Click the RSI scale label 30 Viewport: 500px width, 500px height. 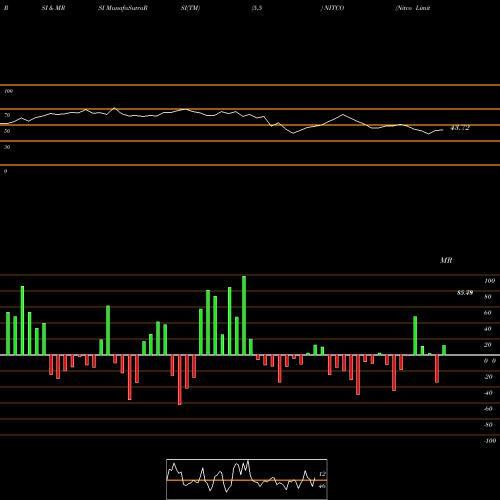[7, 147]
